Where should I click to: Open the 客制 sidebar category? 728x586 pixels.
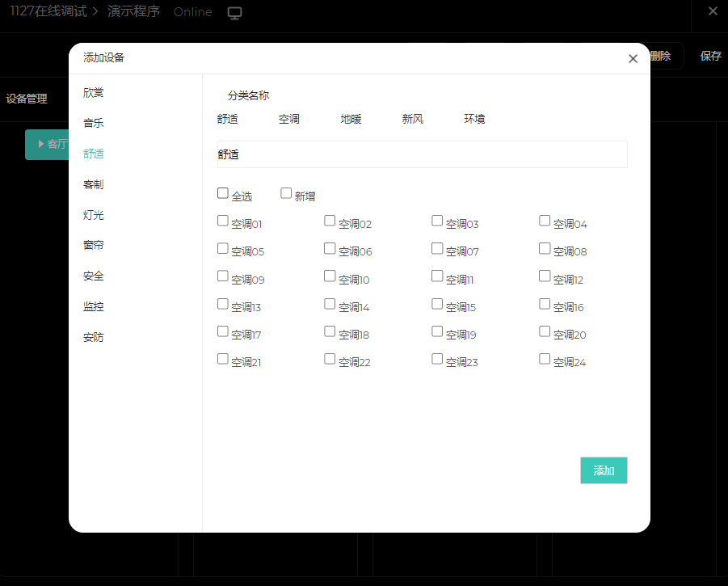tap(93, 184)
